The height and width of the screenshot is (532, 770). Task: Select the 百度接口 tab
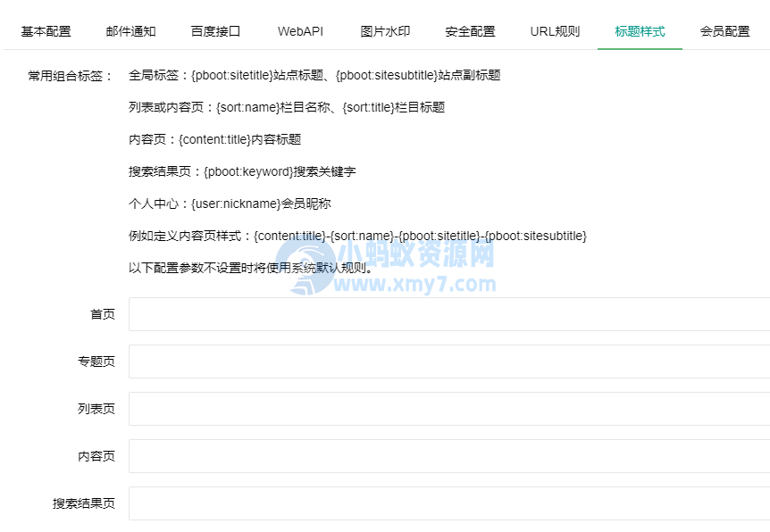pos(215,31)
